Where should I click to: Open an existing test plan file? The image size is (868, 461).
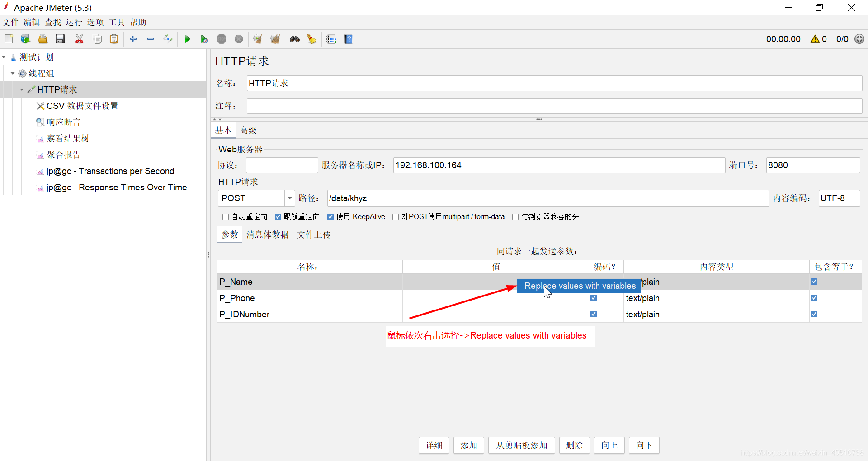pos(43,39)
